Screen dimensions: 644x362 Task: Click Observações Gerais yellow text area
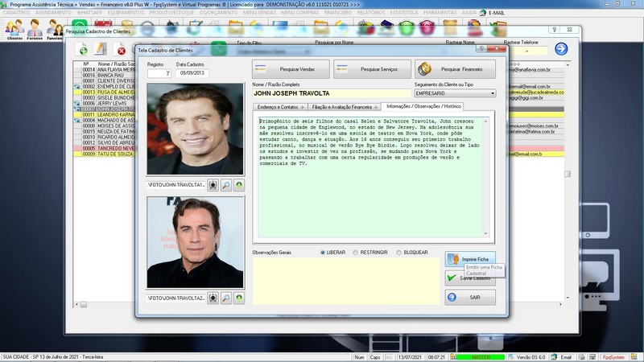click(x=346, y=281)
